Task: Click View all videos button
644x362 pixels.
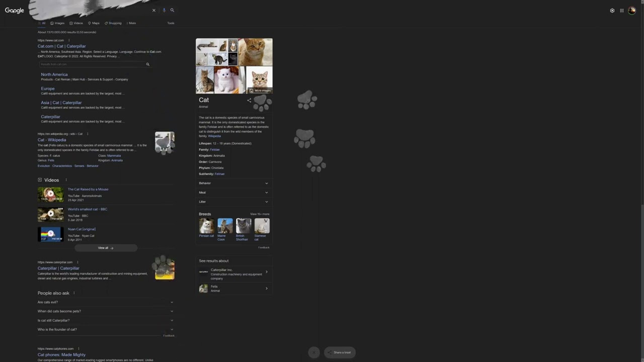Action: (106, 248)
